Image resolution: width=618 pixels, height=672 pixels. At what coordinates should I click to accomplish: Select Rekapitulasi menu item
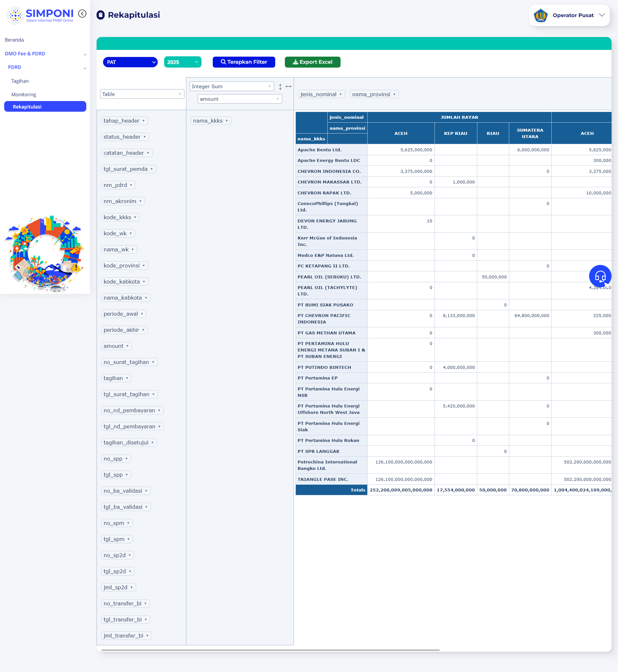tap(45, 107)
